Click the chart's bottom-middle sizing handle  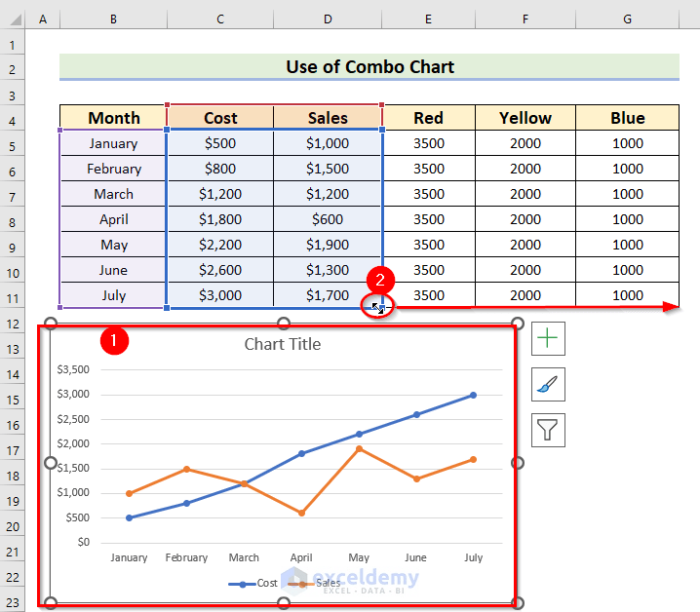tap(284, 603)
